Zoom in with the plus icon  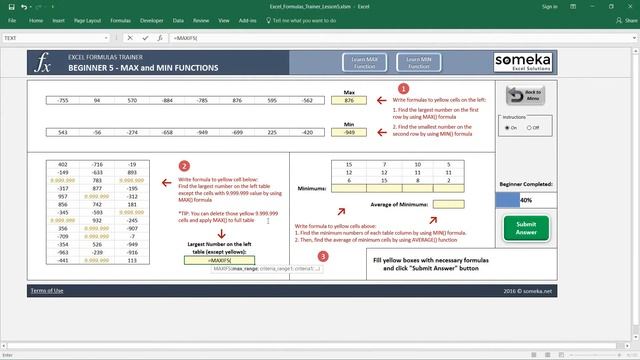click(619, 355)
